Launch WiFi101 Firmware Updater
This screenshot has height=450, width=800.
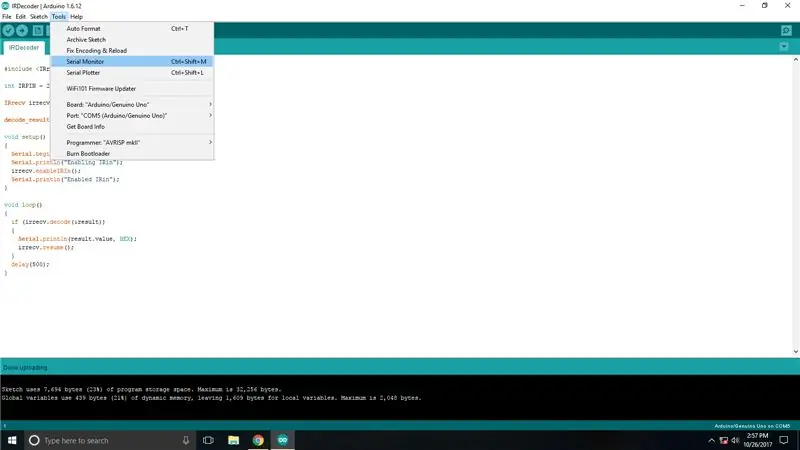[132, 88]
